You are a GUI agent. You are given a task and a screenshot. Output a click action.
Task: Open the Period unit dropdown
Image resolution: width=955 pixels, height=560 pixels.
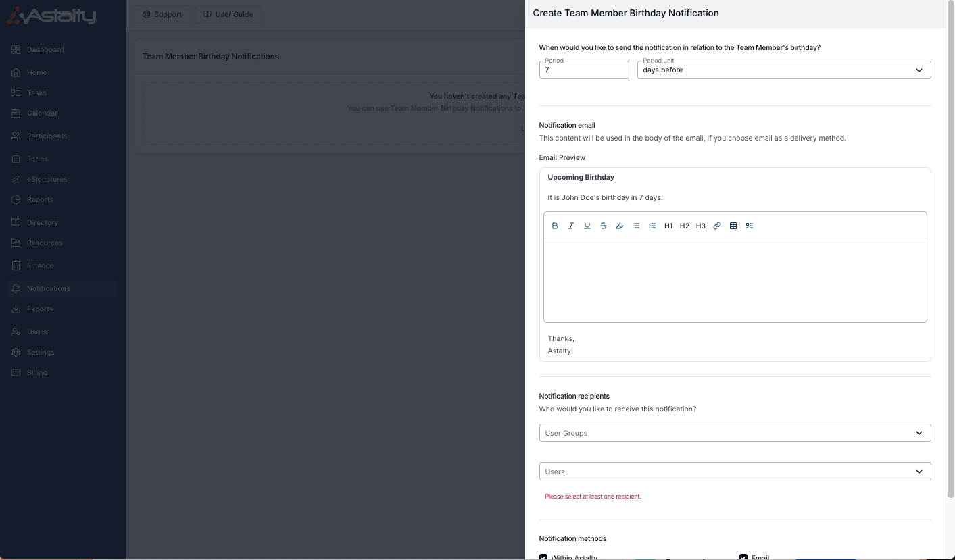[x=783, y=70]
